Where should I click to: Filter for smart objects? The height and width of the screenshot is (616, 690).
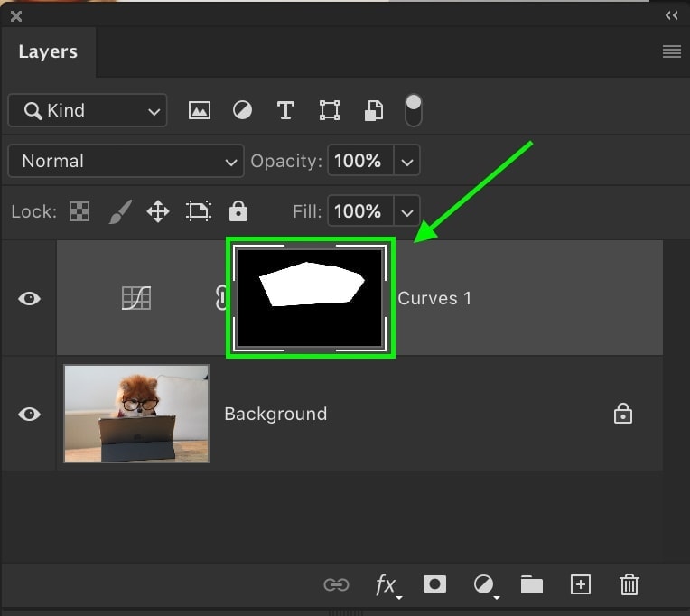[373, 110]
